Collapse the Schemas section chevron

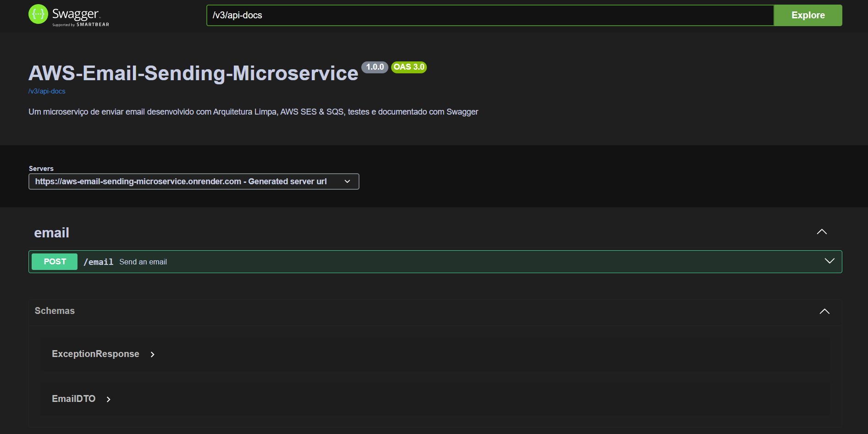click(824, 311)
